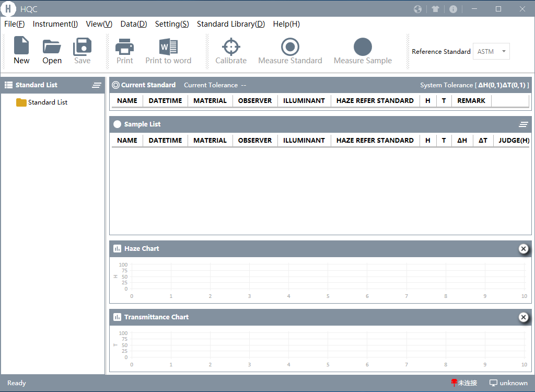Export via the Print to word icon
This screenshot has height=392, width=535.
coord(168,50)
